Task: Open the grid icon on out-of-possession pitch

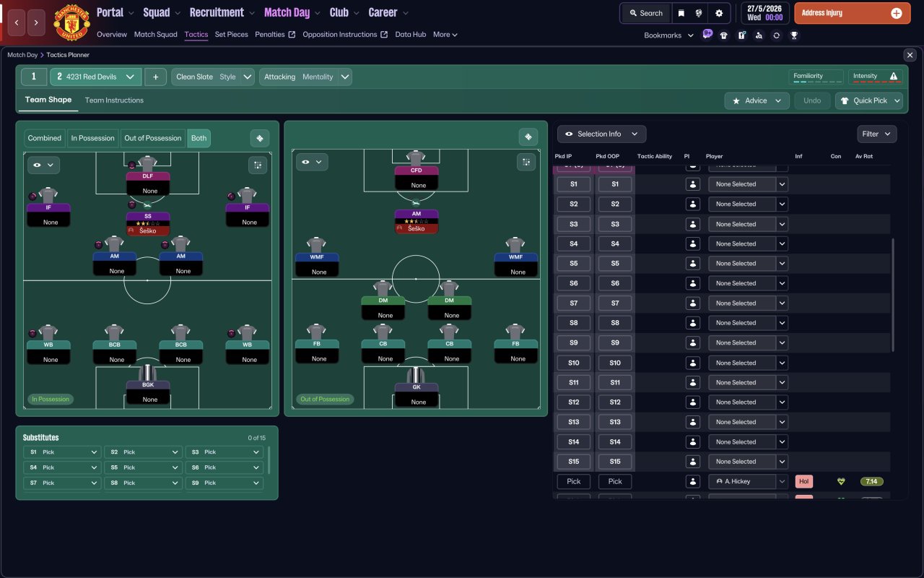Action: 526,163
